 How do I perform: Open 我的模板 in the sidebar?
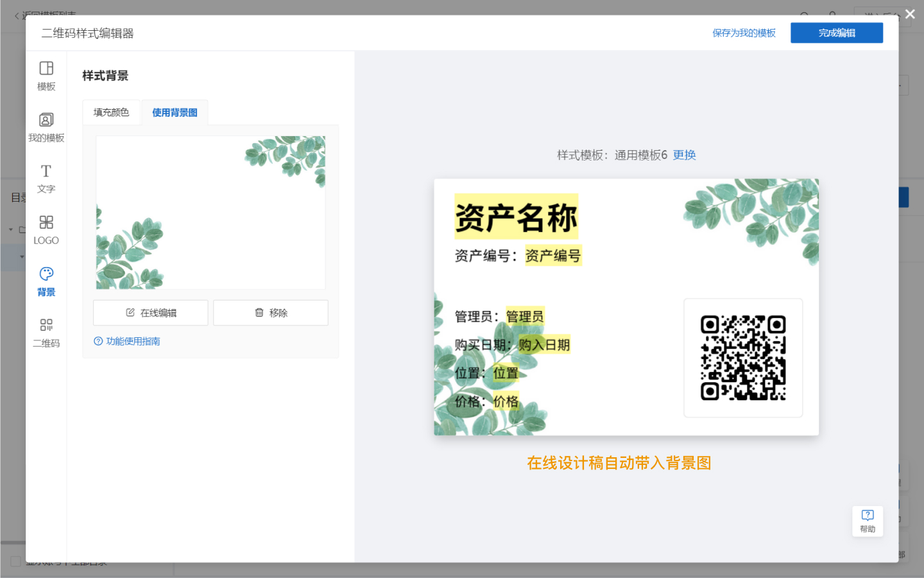46,128
